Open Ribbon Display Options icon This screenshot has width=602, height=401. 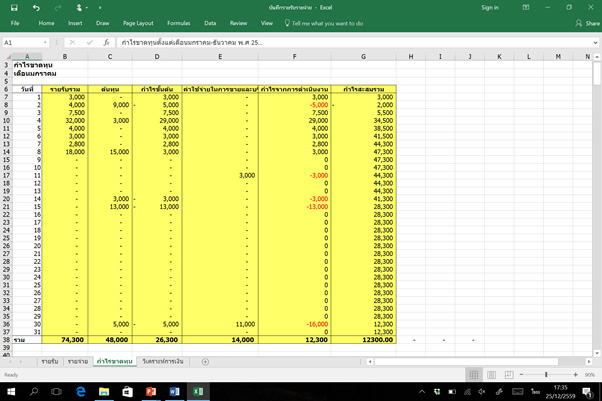click(526, 7)
